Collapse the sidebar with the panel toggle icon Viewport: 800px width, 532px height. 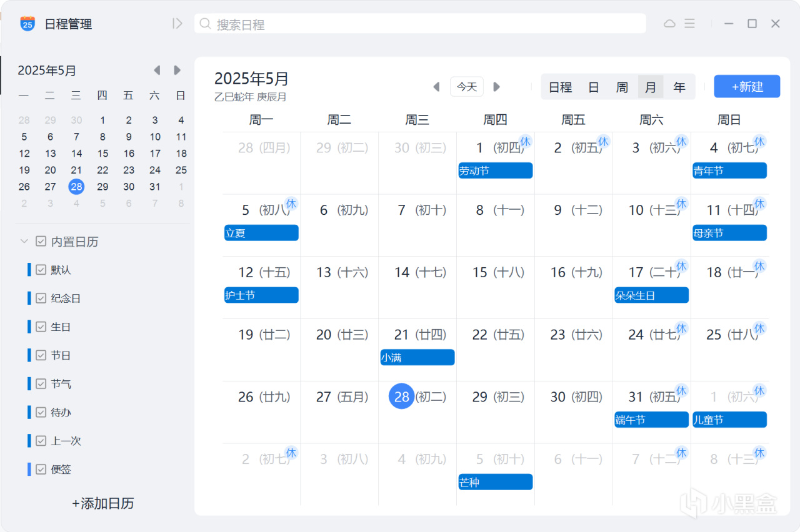point(177,24)
